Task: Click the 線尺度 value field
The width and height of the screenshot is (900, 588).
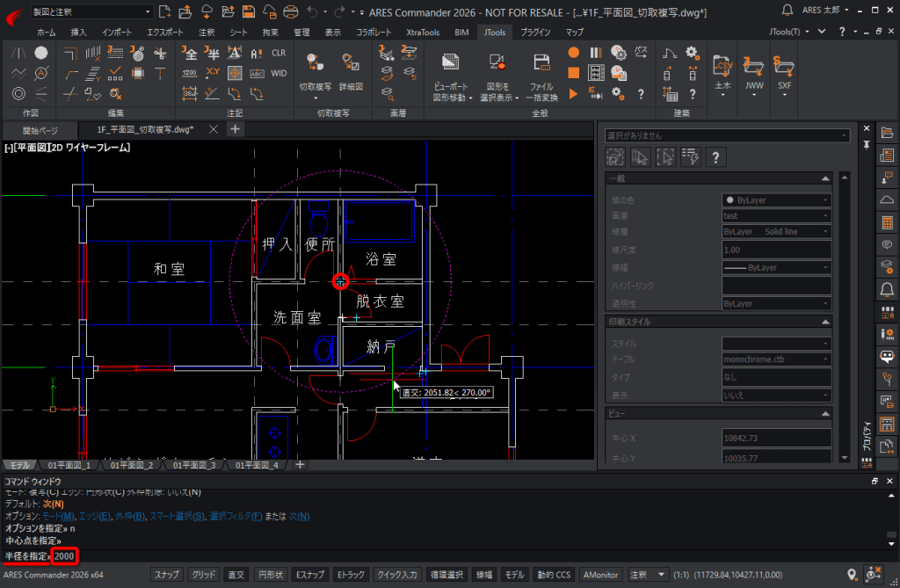Action: (776, 250)
